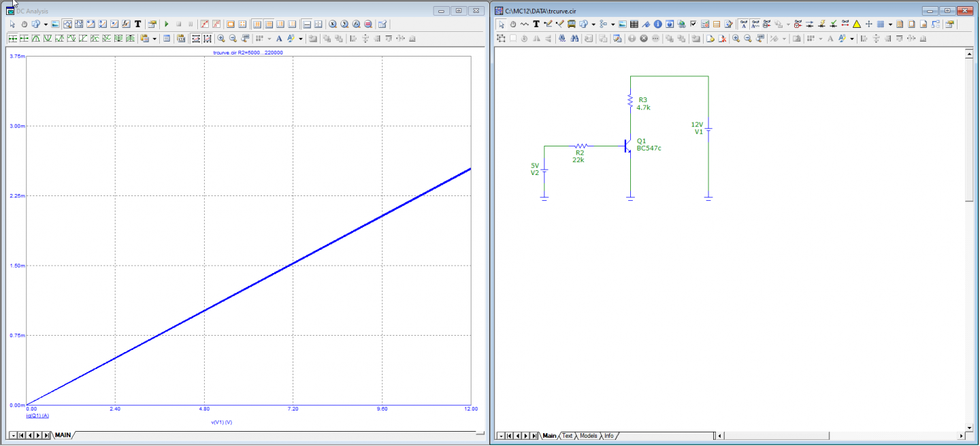Click the yellow warning triangle icon

(x=857, y=24)
